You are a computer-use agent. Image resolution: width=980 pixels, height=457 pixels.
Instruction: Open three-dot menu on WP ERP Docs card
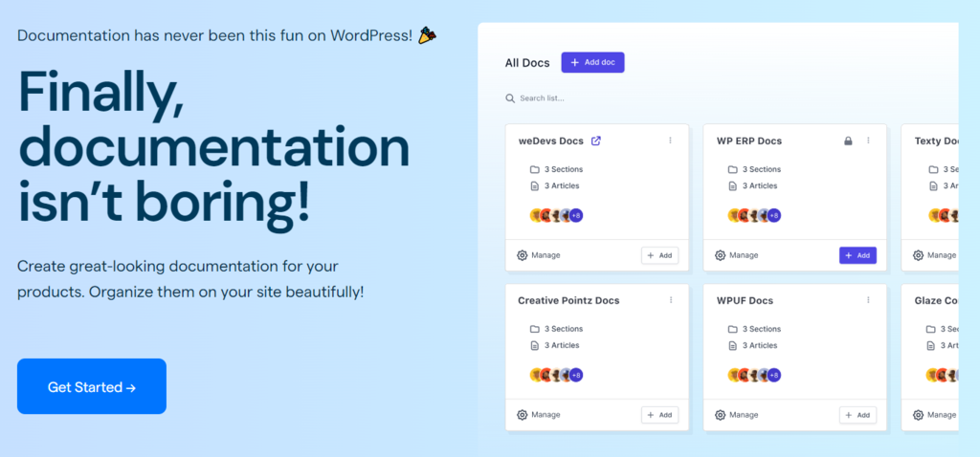(x=868, y=141)
